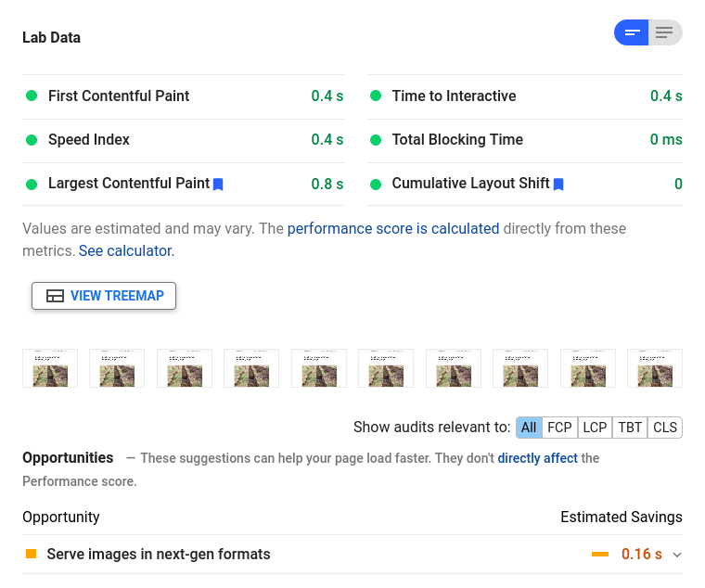Click the orange square beside Serve images
705x588 pixels.
(x=31, y=554)
